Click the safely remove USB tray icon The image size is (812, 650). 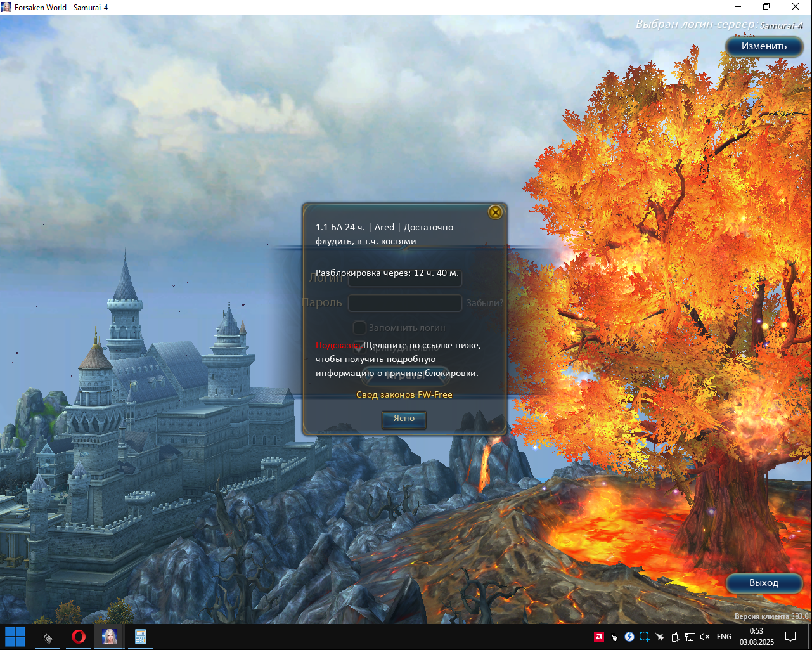[675, 637]
